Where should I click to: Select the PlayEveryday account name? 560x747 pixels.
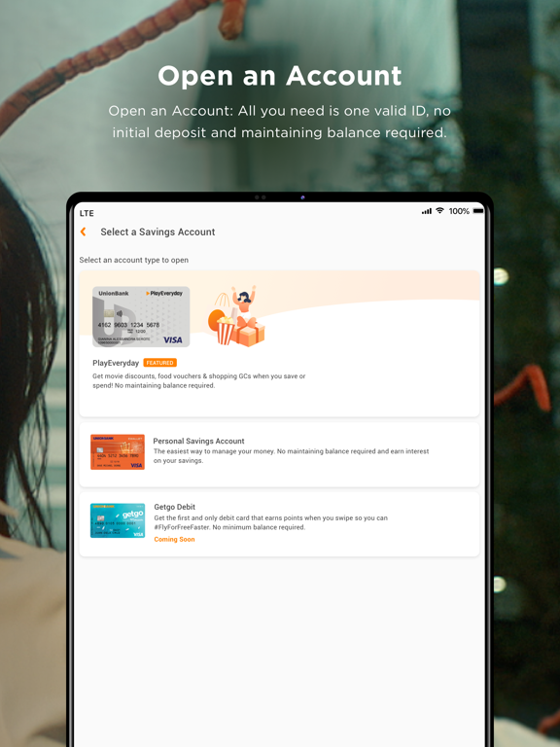click(x=116, y=363)
